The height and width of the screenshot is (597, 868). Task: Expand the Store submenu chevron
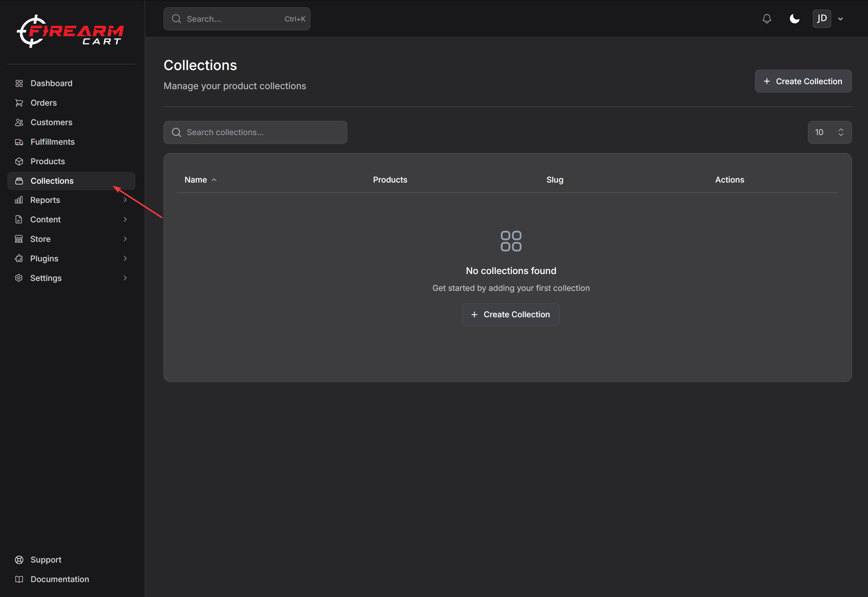pyautogui.click(x=125, y=239)
